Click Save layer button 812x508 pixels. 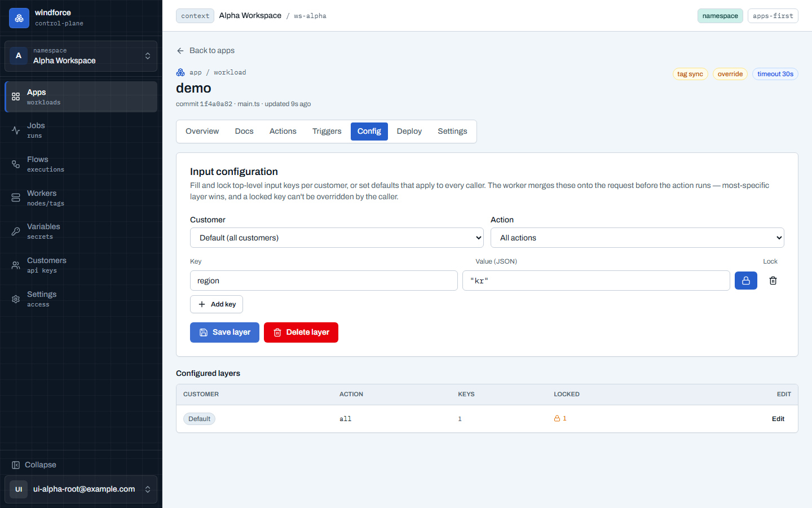click(x=224, y=332)
